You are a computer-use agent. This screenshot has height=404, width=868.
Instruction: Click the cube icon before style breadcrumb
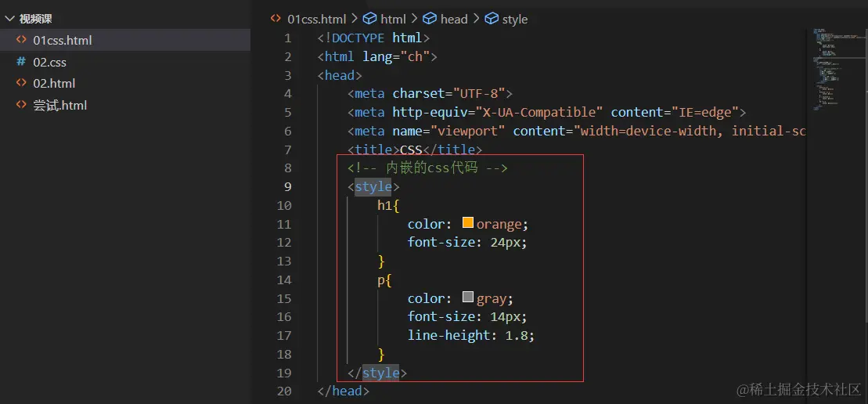[x=492, y=19]
